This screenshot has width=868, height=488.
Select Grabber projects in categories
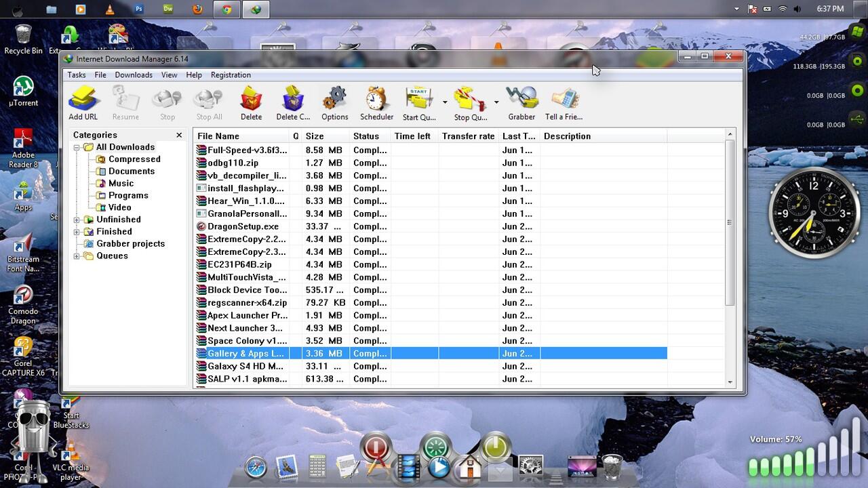point(130,243)
